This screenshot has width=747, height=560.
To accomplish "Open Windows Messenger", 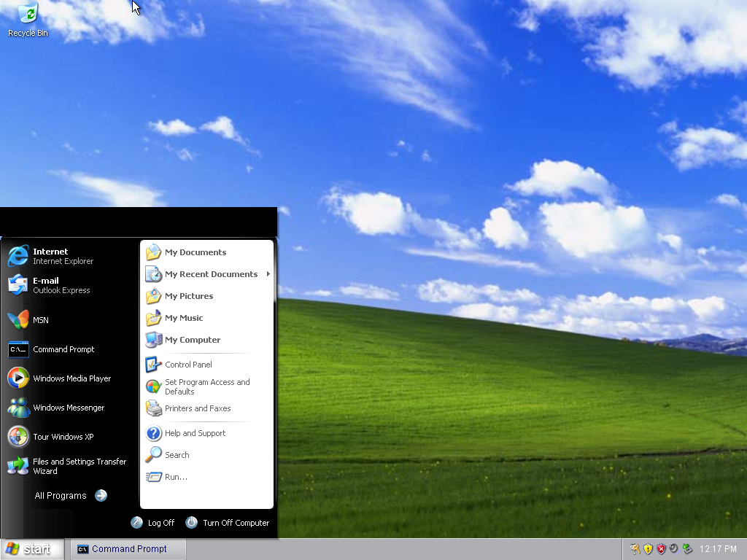I will pyautogui.click(x=69, y=408).
